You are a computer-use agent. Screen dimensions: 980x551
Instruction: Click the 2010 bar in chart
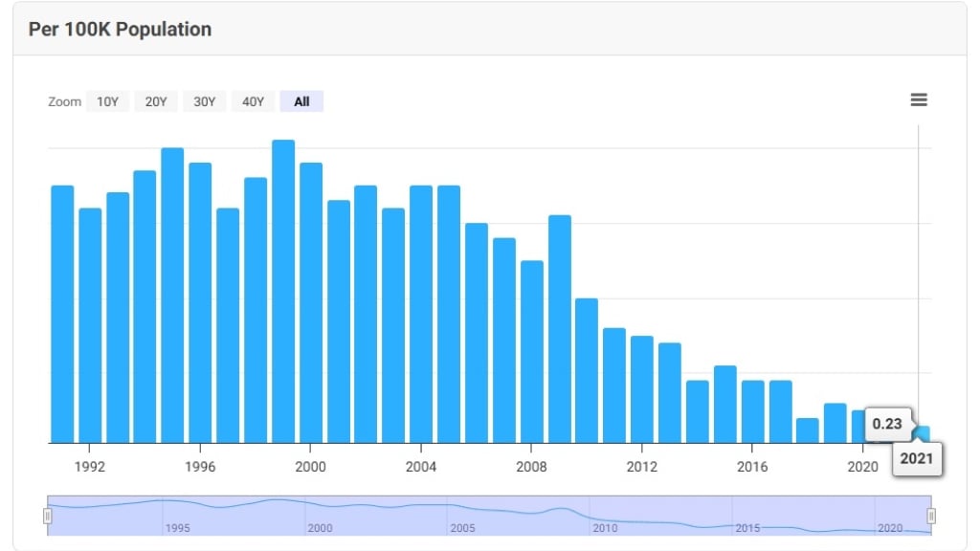click(x=587, y=371)
